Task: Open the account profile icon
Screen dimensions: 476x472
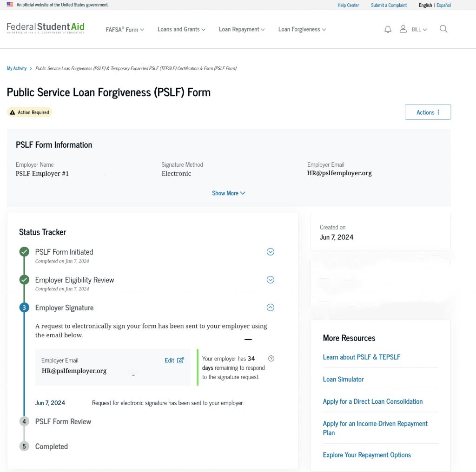Action: pyautogui.click(x=403, y=29)
